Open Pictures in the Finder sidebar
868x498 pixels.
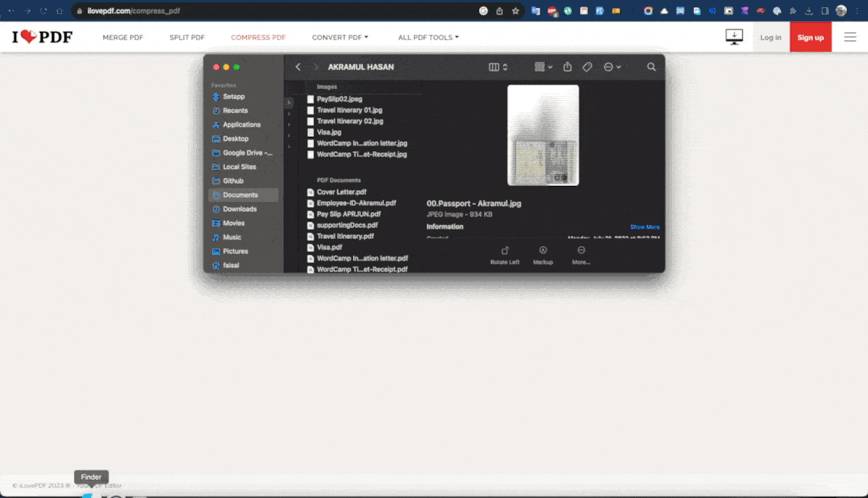pyautogui.click(x=243, y=251)
